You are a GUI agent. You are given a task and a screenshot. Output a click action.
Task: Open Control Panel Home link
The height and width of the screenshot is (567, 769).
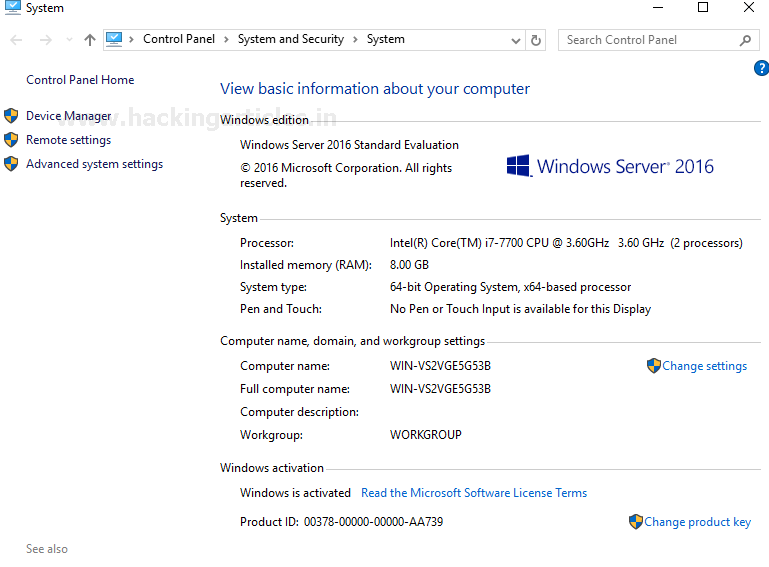pos(80,80)
